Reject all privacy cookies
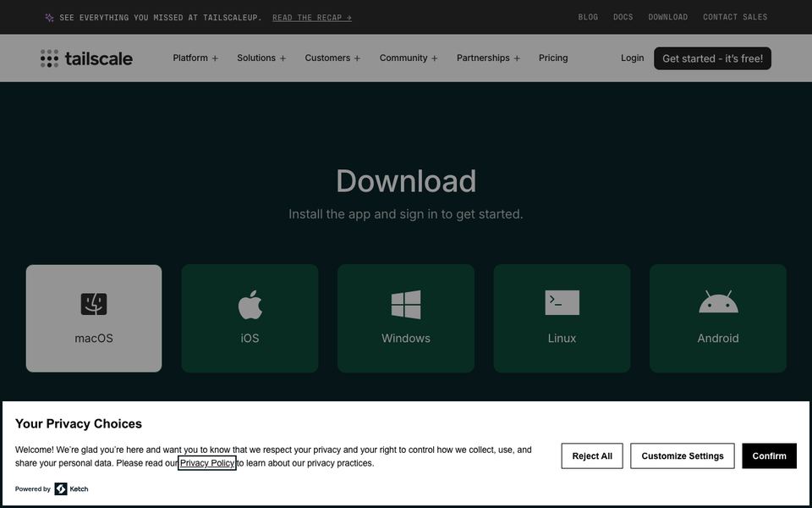812x508 pixels. pos(592,456)
